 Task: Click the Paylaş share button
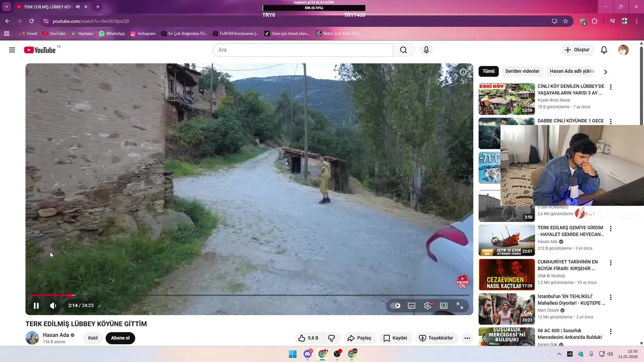(359, 338)
